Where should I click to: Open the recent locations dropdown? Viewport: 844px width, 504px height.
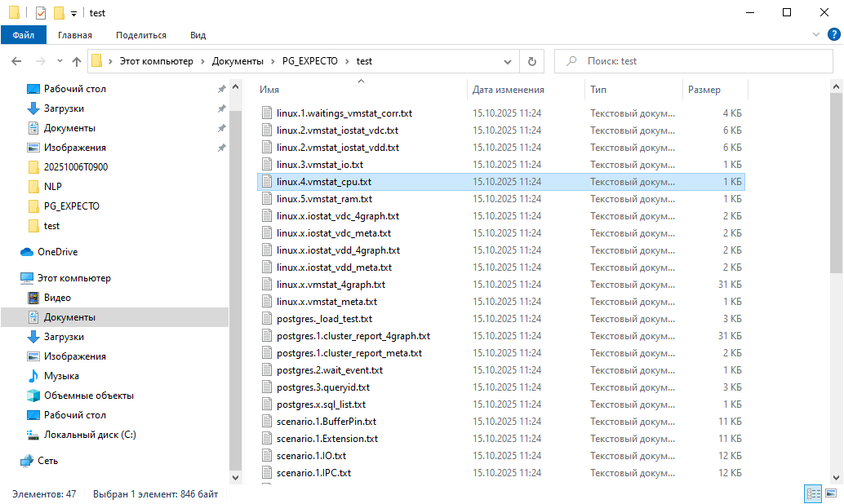coord(60,61)
